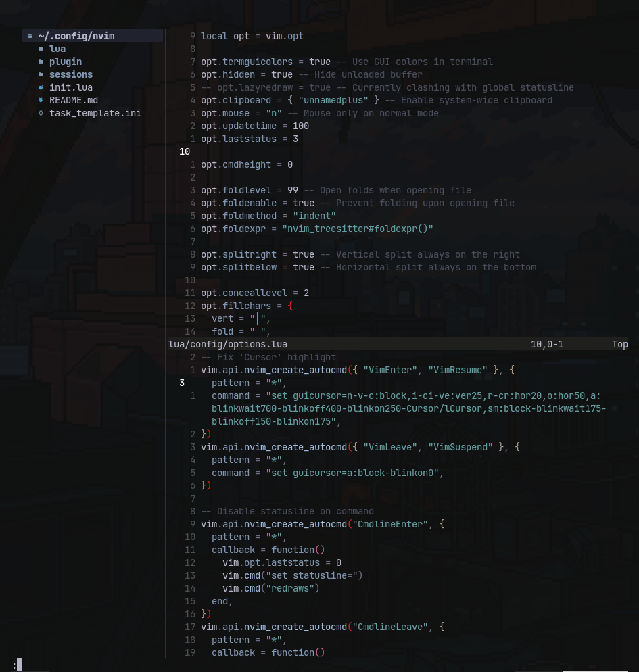Expand the plugin folder in the tree
Image resolution: width=639 pixels, height=672 pixels.
[x=66, y=62]
